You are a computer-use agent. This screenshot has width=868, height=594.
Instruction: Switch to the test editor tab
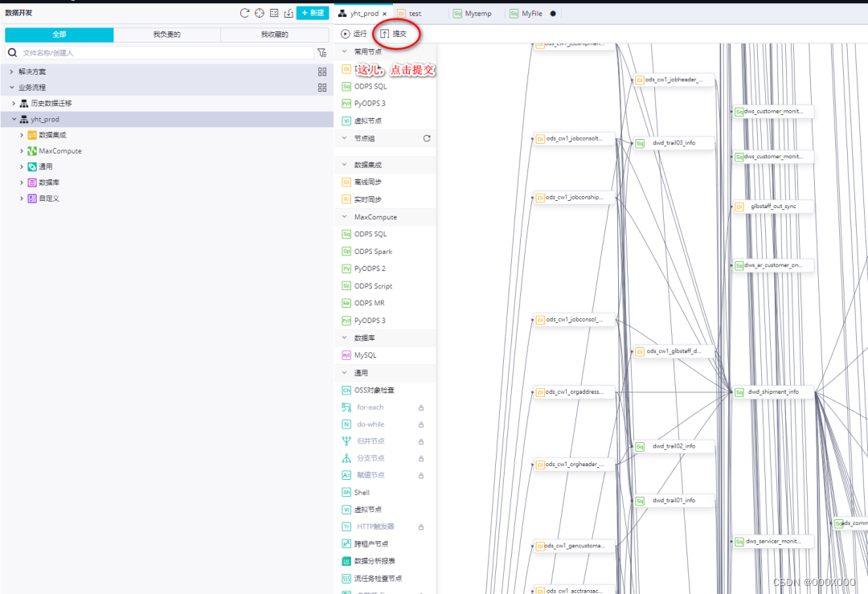point(416,14)
